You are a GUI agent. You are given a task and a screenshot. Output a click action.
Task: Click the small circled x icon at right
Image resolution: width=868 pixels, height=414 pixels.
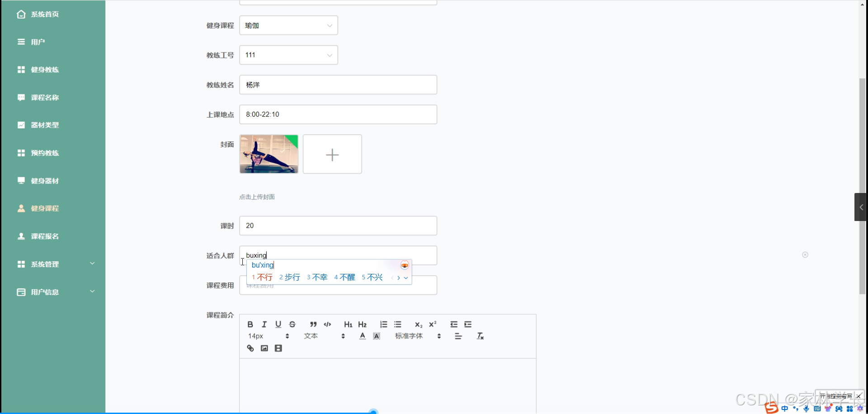pyautogui.click(x=805, y=255)
